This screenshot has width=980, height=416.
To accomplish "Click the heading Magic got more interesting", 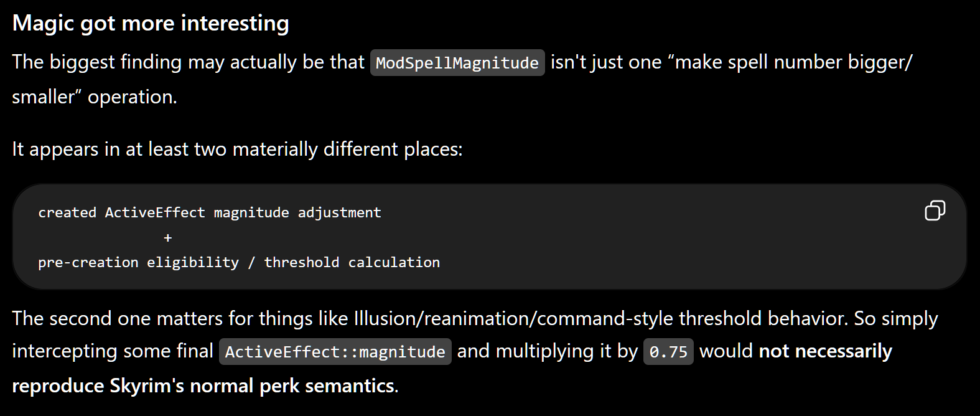I will 151,23.
